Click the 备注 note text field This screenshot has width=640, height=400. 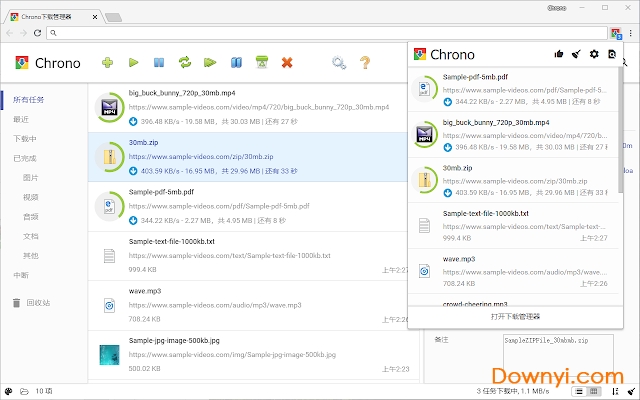pos(560,351)
